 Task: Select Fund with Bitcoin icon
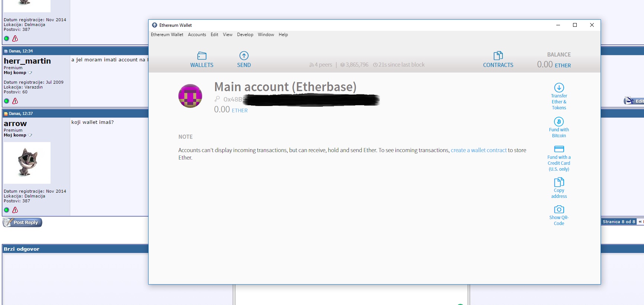click(559, 122)
